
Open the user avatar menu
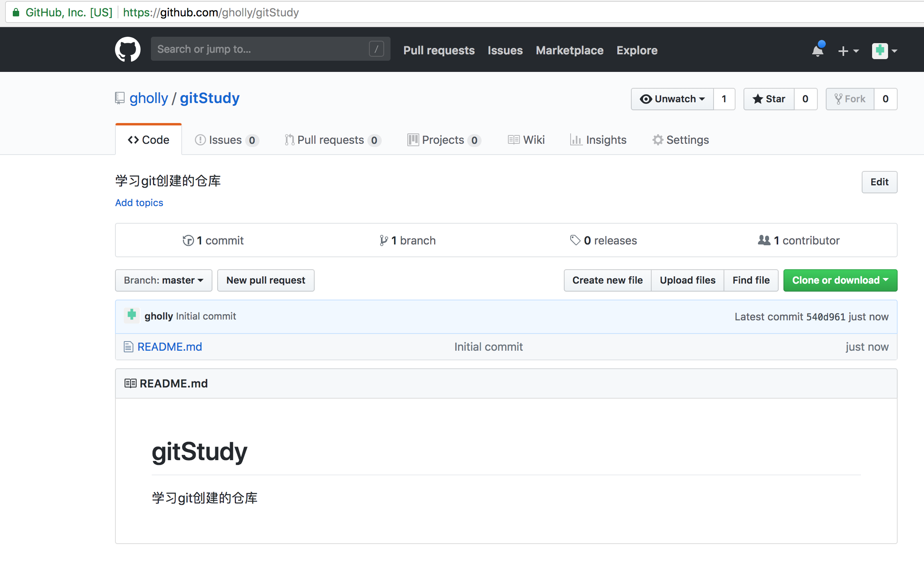pos(884,51)
